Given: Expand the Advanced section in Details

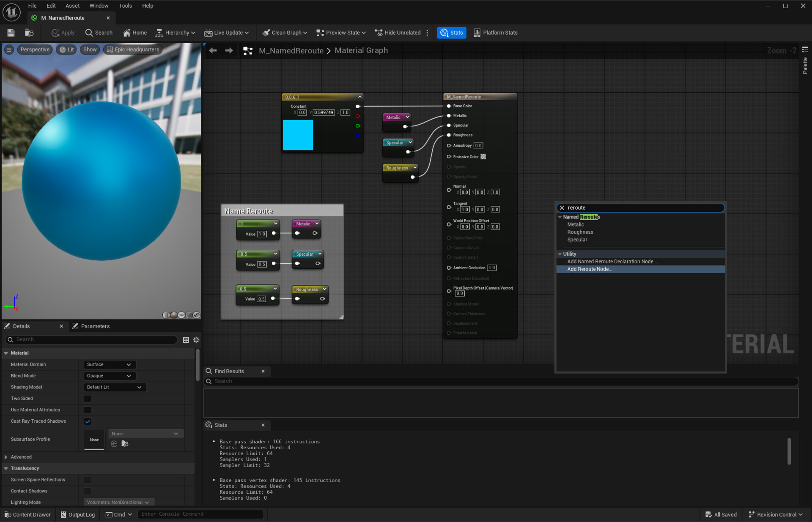Looking at the screenshot, I should 21,456.
